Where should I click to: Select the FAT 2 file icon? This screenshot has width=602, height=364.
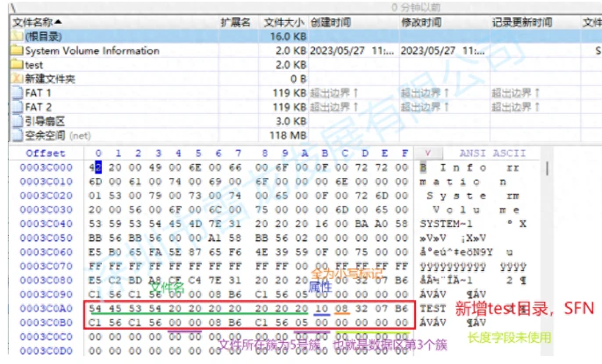click(17, 106)
